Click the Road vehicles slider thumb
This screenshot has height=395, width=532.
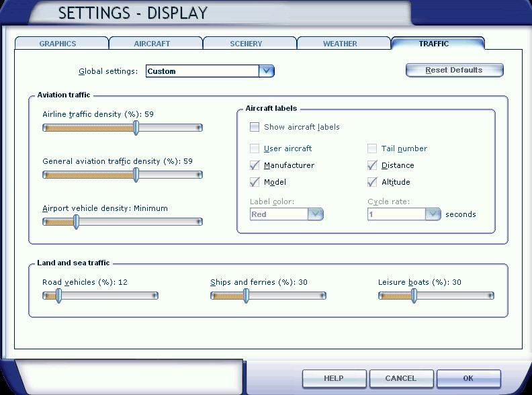point(58,296)
